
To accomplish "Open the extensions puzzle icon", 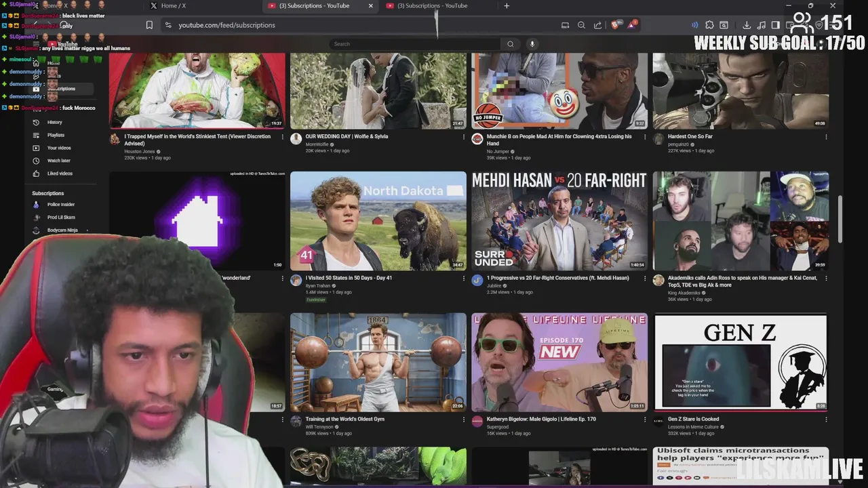I will pos(709,25).
